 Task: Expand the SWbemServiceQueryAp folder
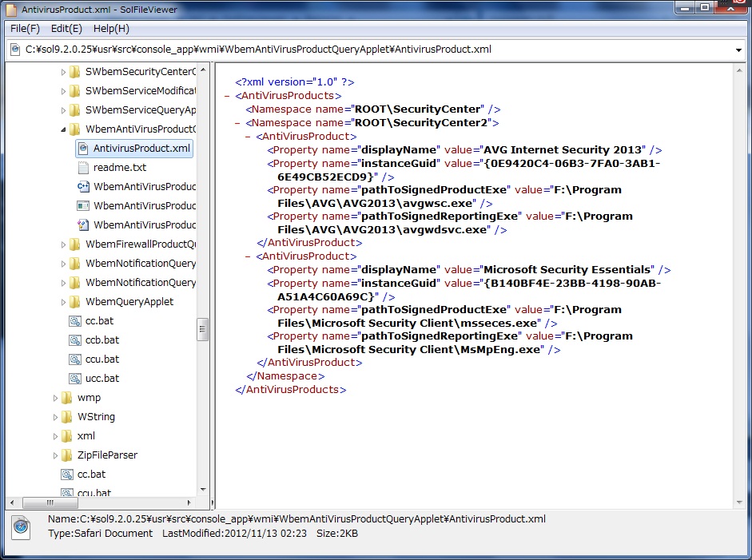point(63,110)
